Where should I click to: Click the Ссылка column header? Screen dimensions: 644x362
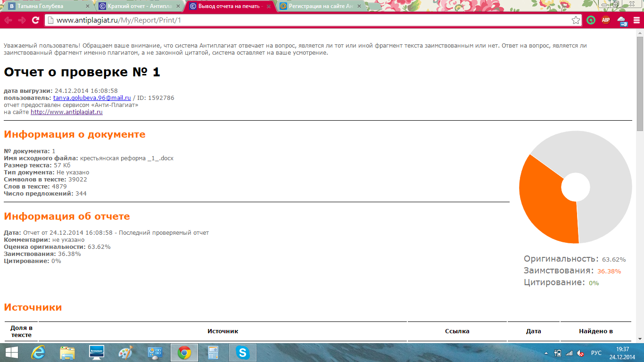(x=457, y=331)
